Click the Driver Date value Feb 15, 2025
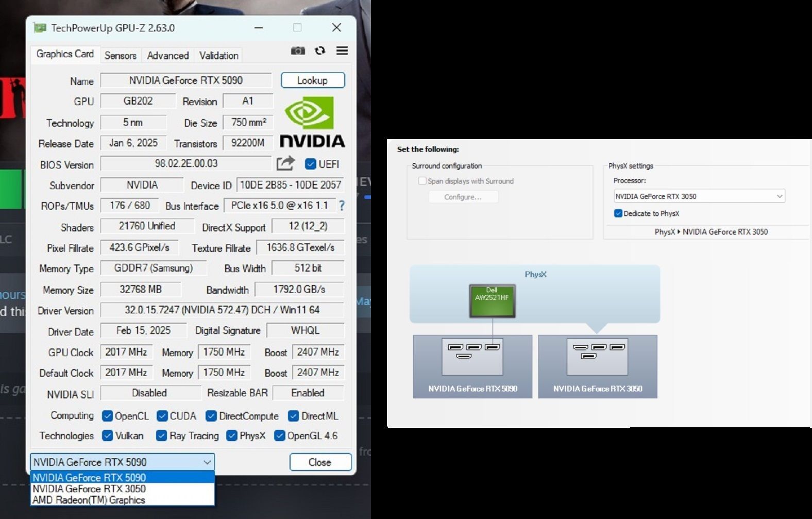812x519 pixels. [143, 330]
